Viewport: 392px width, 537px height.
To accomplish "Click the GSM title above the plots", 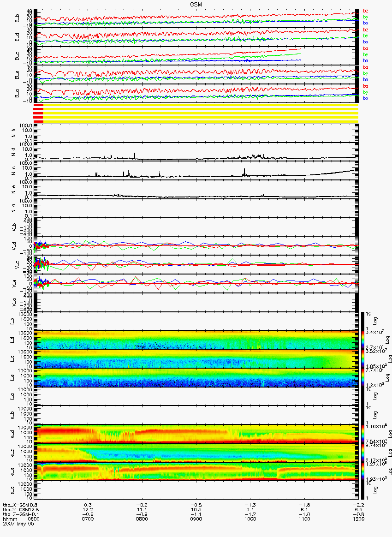I will 196,5.
